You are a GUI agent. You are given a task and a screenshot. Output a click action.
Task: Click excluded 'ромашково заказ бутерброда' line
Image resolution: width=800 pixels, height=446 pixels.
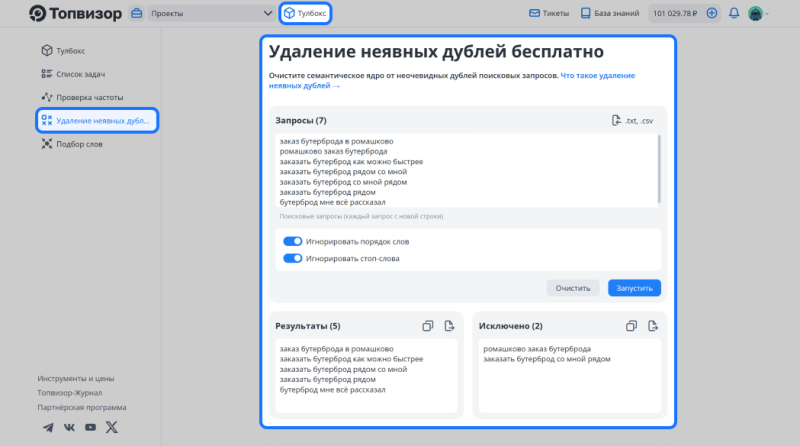[x=537, y=349]
